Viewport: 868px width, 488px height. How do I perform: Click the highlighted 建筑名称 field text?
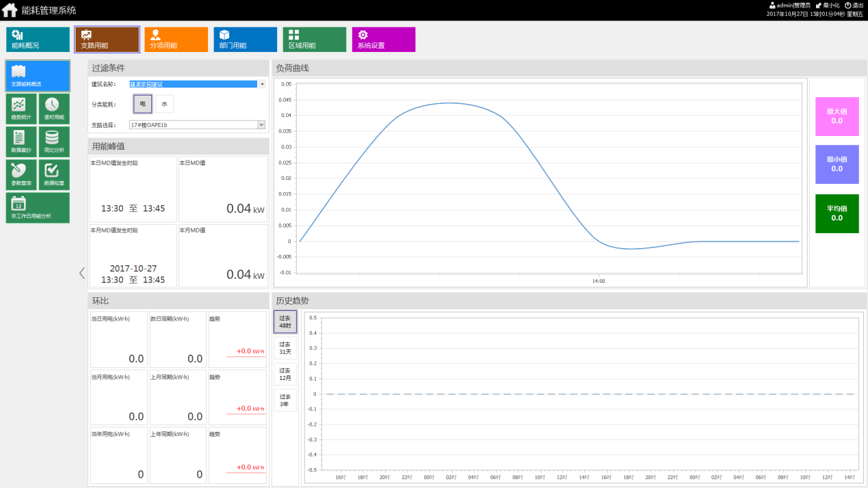[194, 84]
